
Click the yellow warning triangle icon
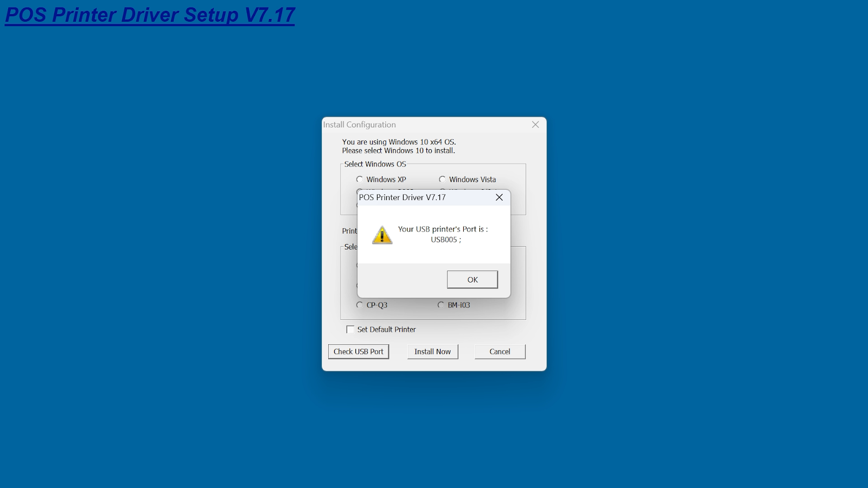coord(382,235)
